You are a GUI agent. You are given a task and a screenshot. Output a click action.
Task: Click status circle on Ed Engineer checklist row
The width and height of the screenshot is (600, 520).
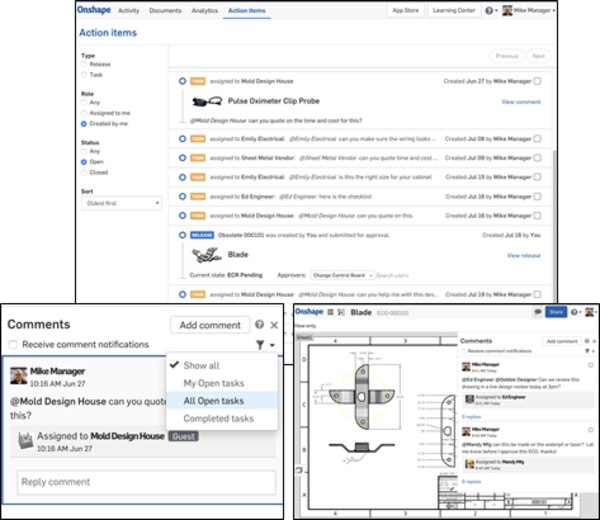point(183,196)
